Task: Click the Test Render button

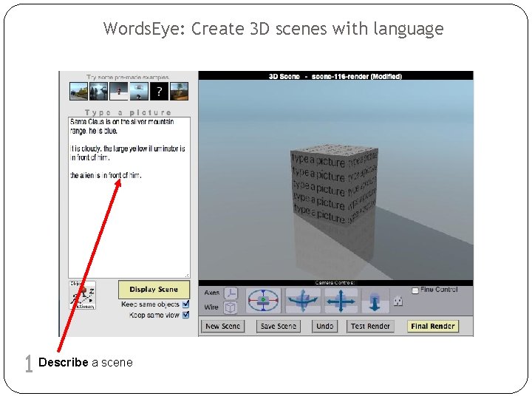Action: pyautogui.click(x=370, y=326)
